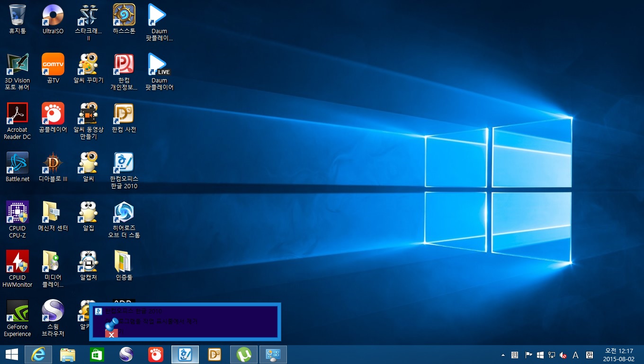Screen dimensions: 644x364
Task: Click the 한글 2010 taskbar button
Action: point(185,355)
